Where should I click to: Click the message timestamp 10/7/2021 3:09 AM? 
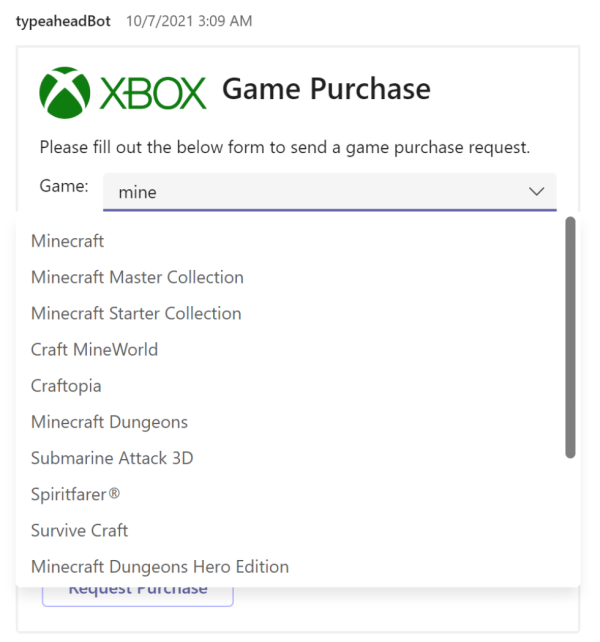[x=189, y=21]
